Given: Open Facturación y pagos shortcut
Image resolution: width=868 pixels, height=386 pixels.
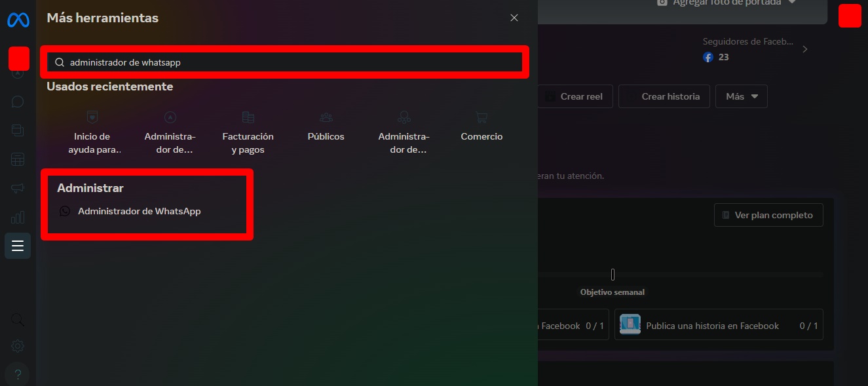Looking at the screenshot, I should [x=248, y=133].
